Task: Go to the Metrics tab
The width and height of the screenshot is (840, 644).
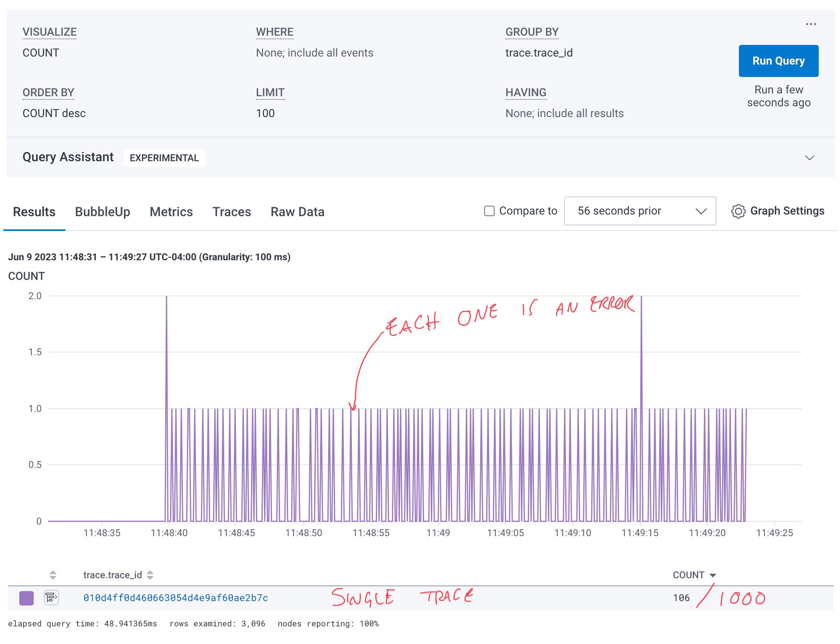Action: click(x=171, y=212)
